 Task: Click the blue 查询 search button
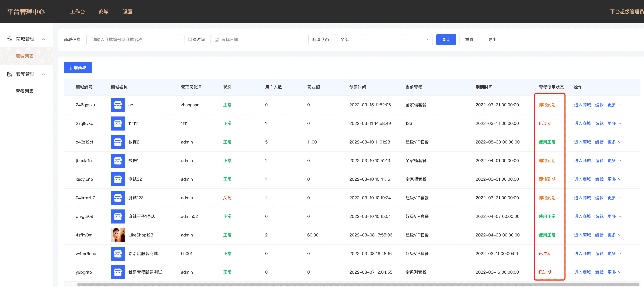tap(446, 39)
